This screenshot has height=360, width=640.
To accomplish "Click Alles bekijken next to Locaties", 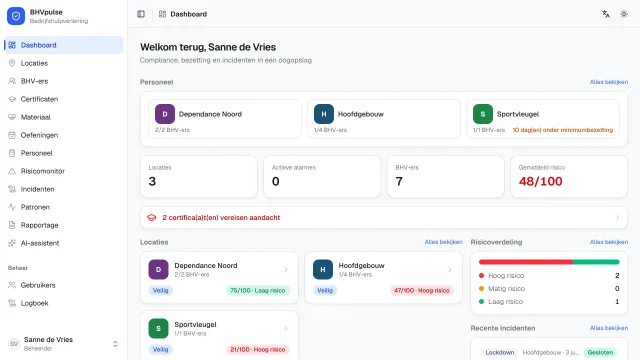I will click(443, 242).
